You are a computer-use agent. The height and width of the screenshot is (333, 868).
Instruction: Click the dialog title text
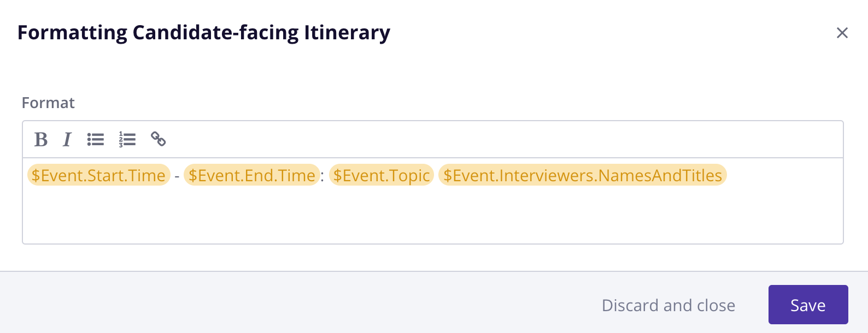(203, 33)
